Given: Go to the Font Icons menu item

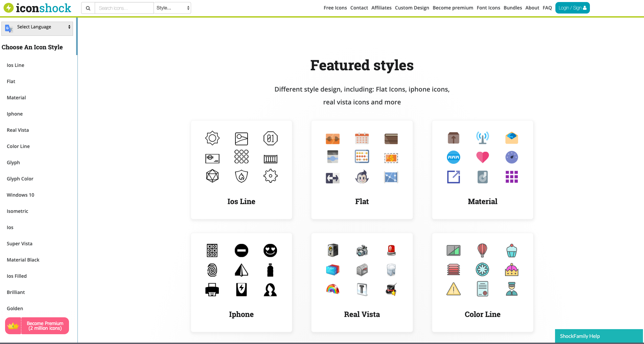Looking at the screenshot, I should (488, 8).
